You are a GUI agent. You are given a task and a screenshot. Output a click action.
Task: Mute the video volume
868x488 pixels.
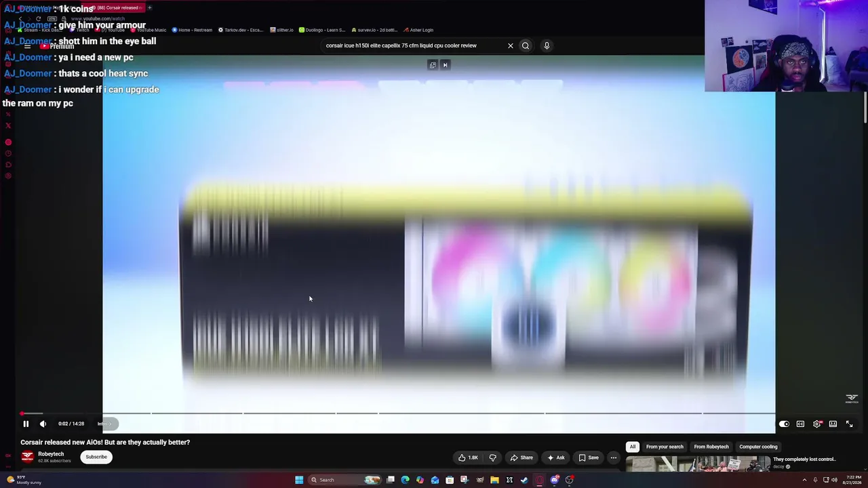[43, 424]
